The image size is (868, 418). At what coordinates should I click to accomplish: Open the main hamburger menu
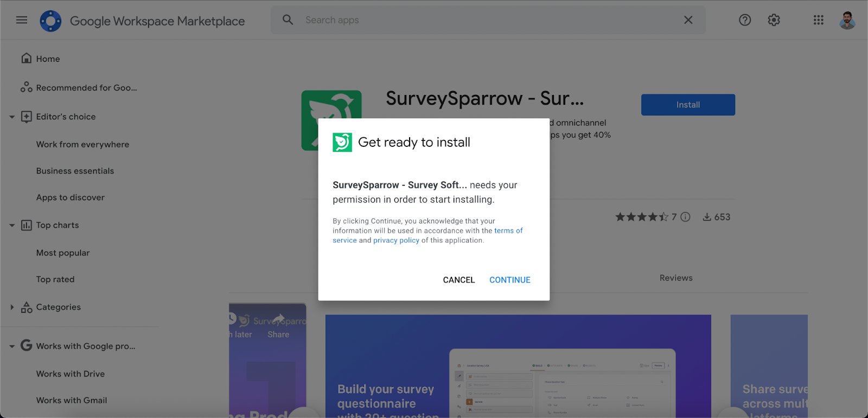[22, 20]
